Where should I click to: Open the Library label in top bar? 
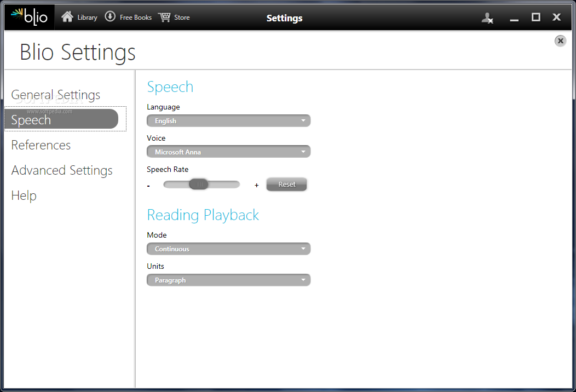click(88, 18)
